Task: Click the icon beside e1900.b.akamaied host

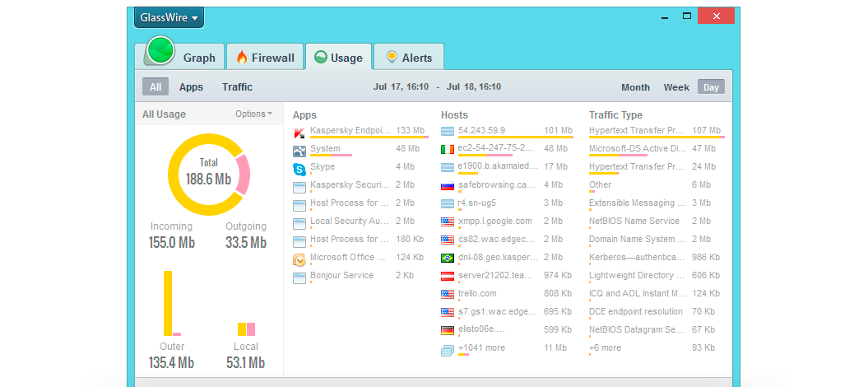Action: 448,167
